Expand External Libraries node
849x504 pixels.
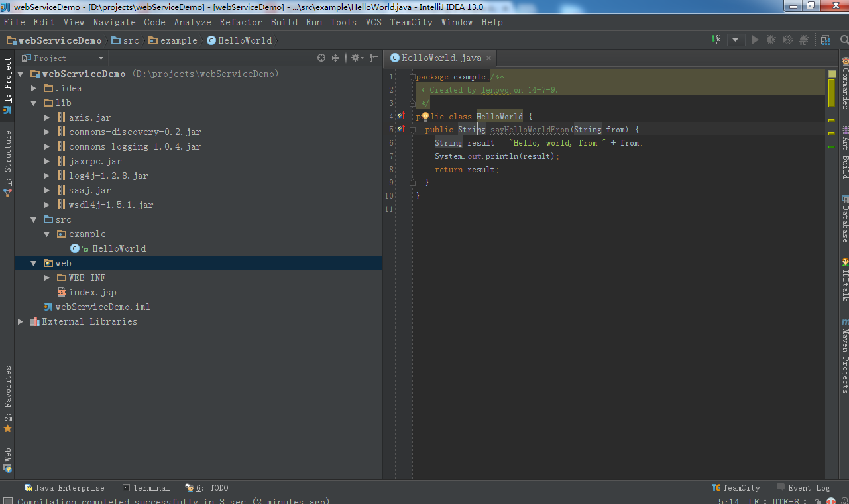click(21, 321)
